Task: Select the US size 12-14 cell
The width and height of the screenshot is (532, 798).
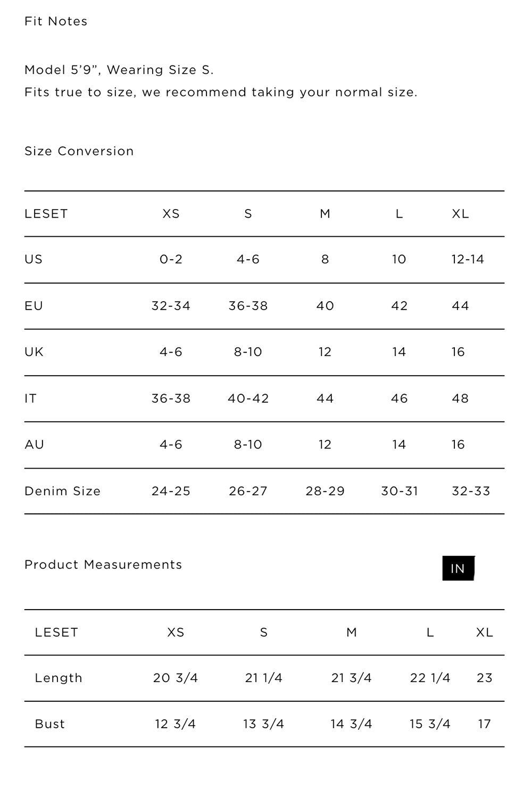Action: 468,260
